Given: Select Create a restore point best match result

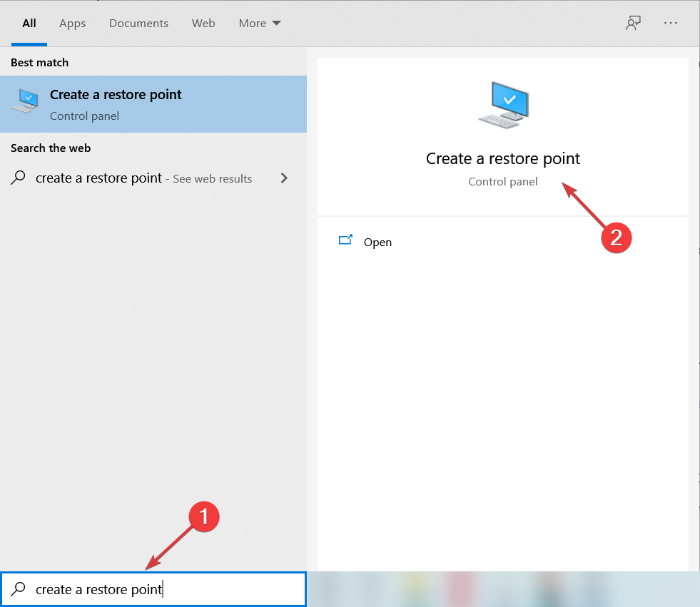Looking at the screenshot, I should point(153,104).
